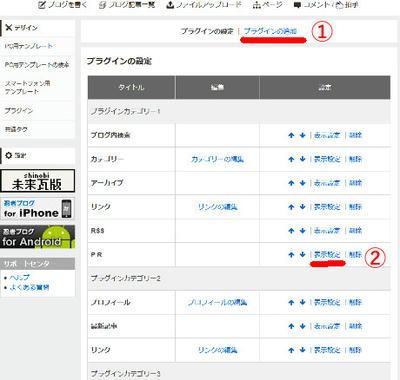The width and height of the screenshot is (400, 380).
Task: Open カテゴリーの編集 link
Action: coord(217,159)
